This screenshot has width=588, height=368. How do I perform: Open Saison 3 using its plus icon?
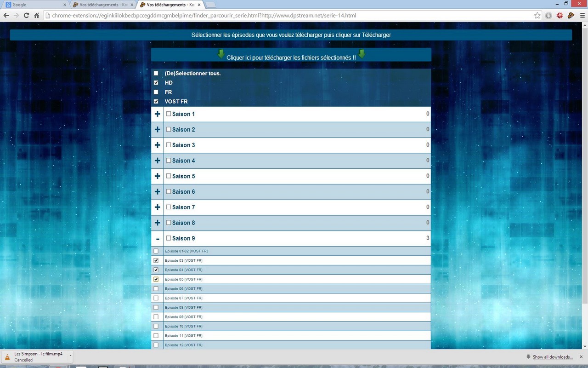point(158,145)
